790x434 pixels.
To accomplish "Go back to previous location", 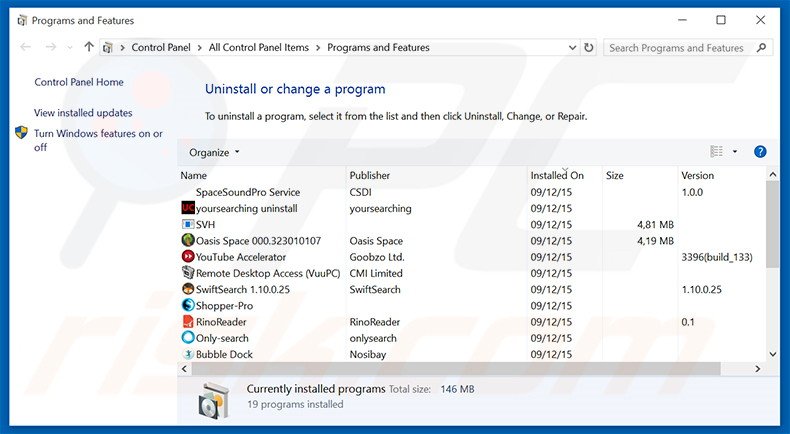I will [26, 47].
